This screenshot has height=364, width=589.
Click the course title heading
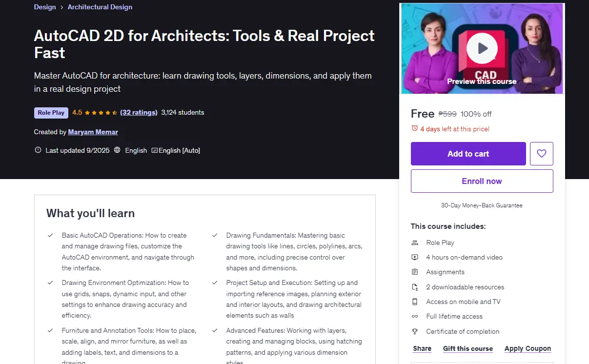[204, 44]
